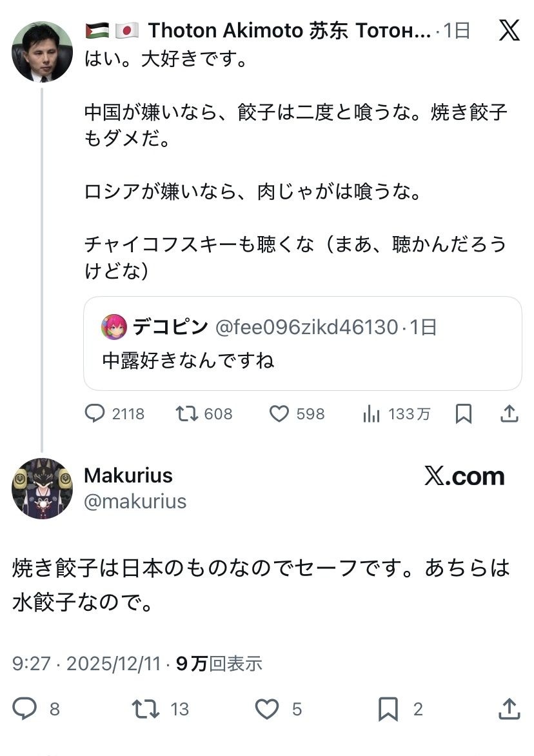Click the Makurius display name
534x756 pixels.
(128, 475)
